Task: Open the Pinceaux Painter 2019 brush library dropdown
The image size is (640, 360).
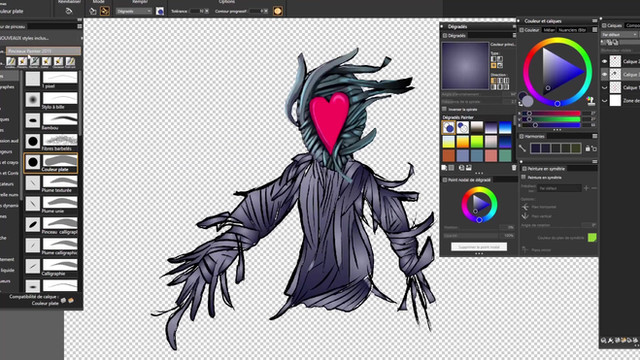Action: click(43, 51)
